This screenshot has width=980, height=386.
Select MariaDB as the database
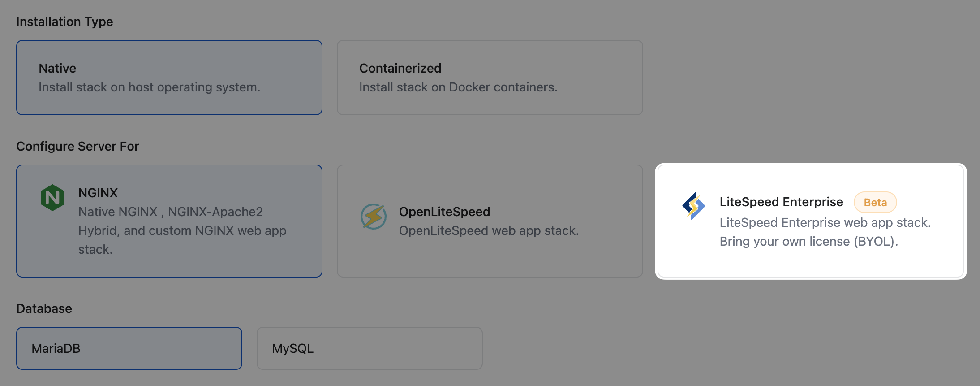click(129, 348)
